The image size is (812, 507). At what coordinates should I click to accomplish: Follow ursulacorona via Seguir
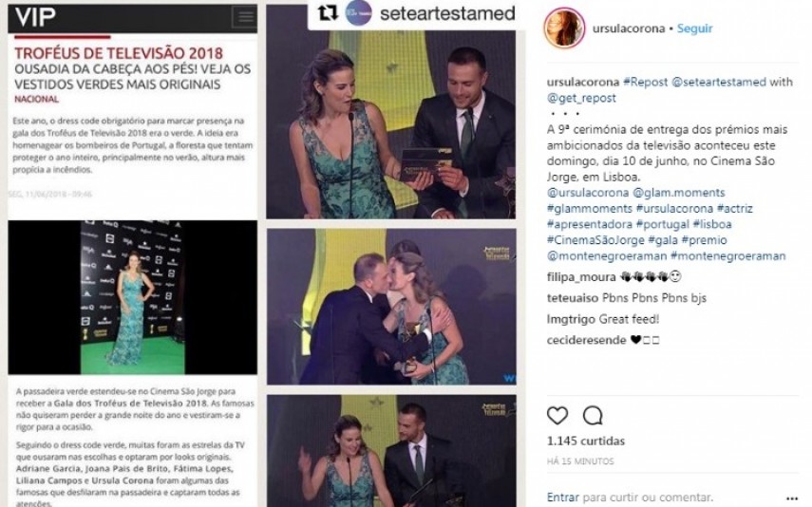point(694,28)
